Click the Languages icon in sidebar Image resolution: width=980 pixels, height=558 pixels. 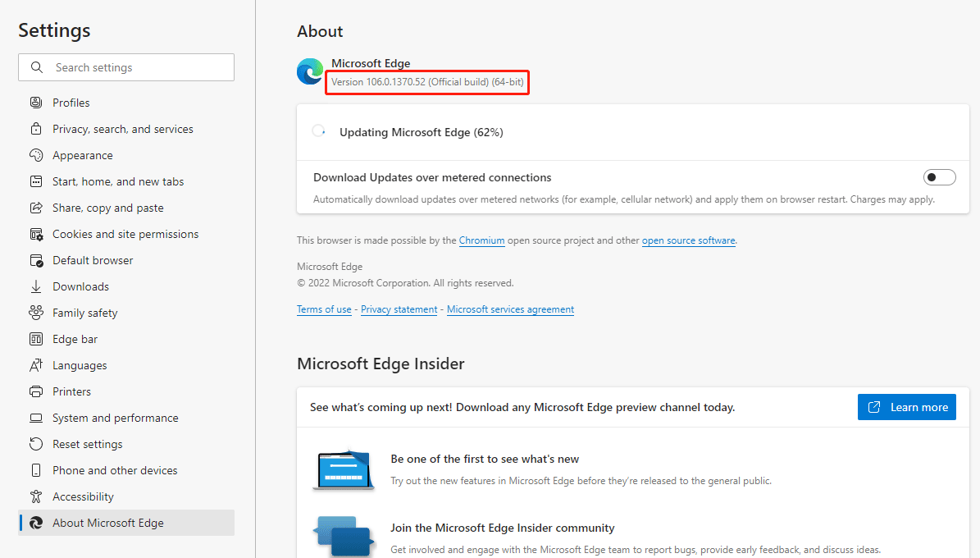click(x=34, y=364)
